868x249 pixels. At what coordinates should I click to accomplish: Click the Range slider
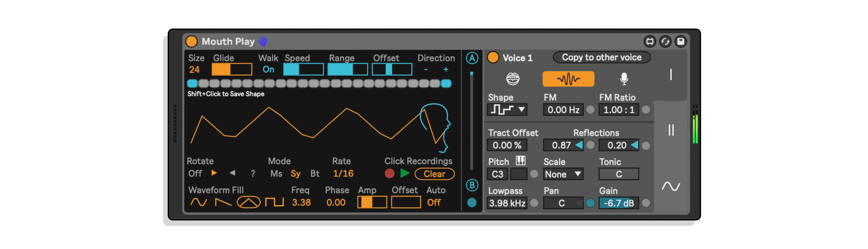[x=348, y=69]
